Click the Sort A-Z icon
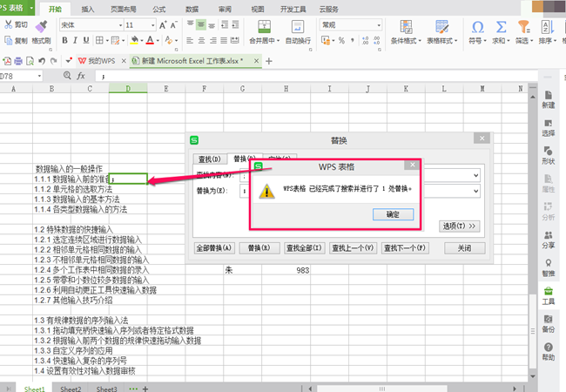The width and height of the screenshot is (566, 392). click(x=547, y=27)
